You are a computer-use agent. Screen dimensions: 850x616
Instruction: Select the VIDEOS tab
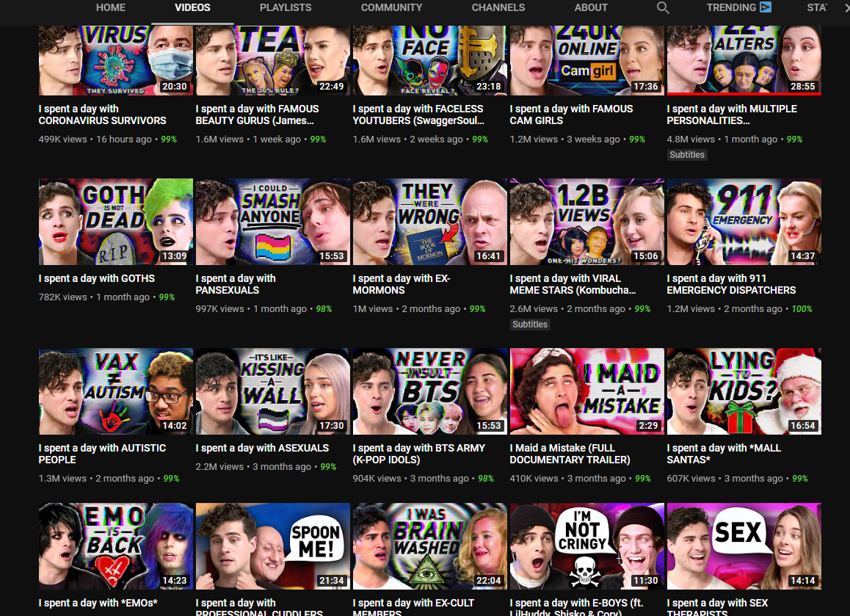click(x=192, y=7)
